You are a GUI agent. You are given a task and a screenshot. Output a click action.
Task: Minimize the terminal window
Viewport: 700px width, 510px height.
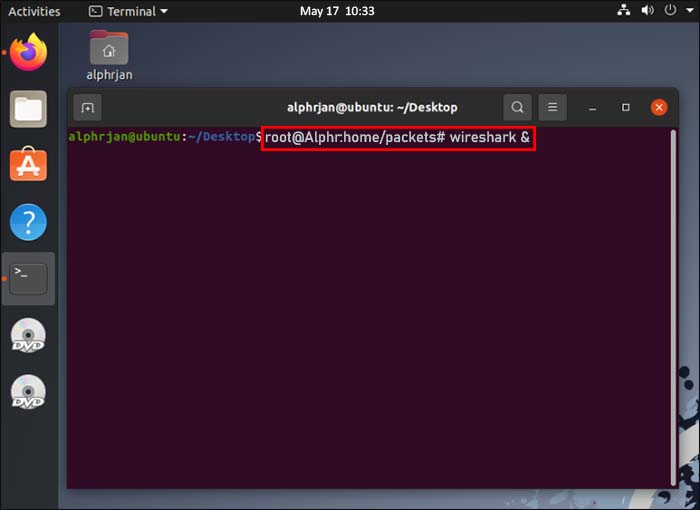click(x=592, y=108)
